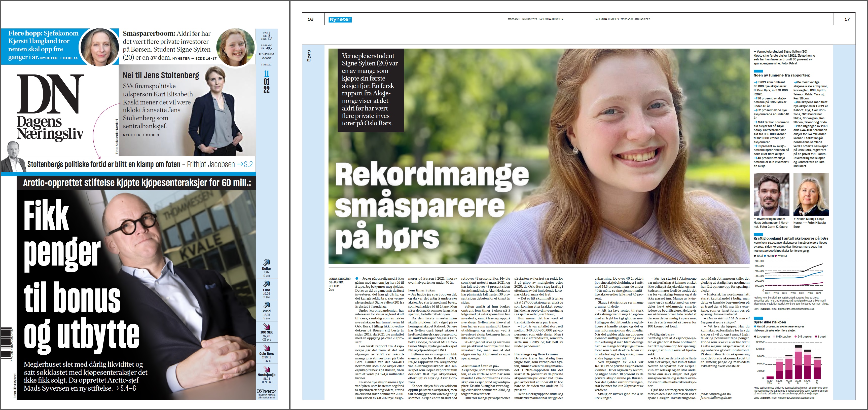Screen dimensions: 868x410
Task: Open Mads Johannesen portrait photo
Action: point(771,194)
